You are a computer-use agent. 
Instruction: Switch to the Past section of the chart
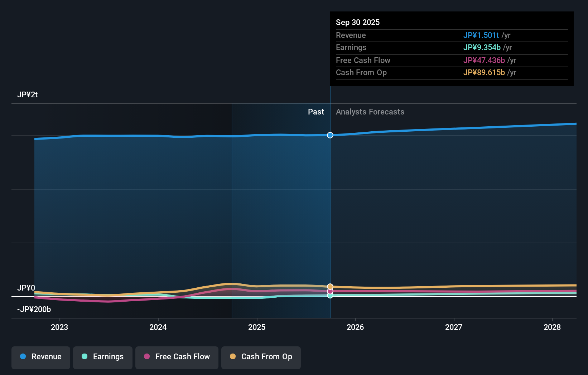pos(316,112)
